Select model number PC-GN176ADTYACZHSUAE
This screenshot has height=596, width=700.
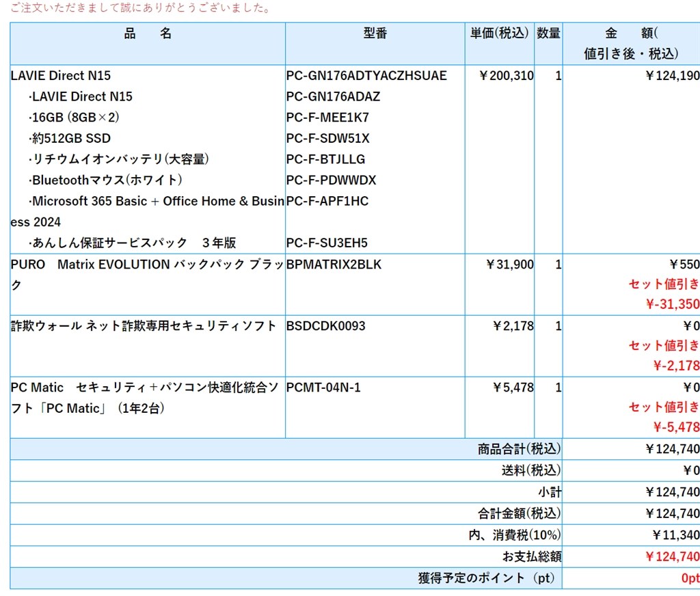(366, 75)
